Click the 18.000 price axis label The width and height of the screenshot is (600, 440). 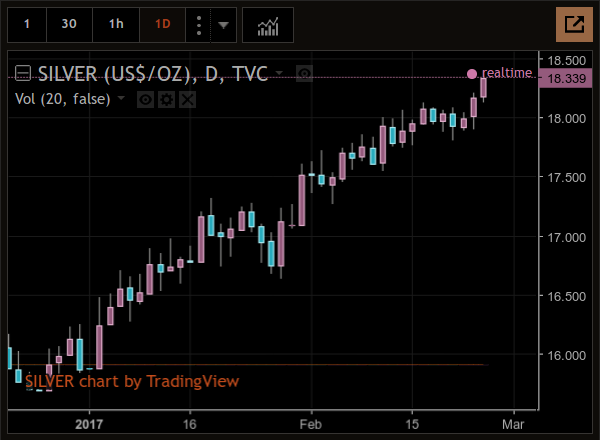pos(566,119)
